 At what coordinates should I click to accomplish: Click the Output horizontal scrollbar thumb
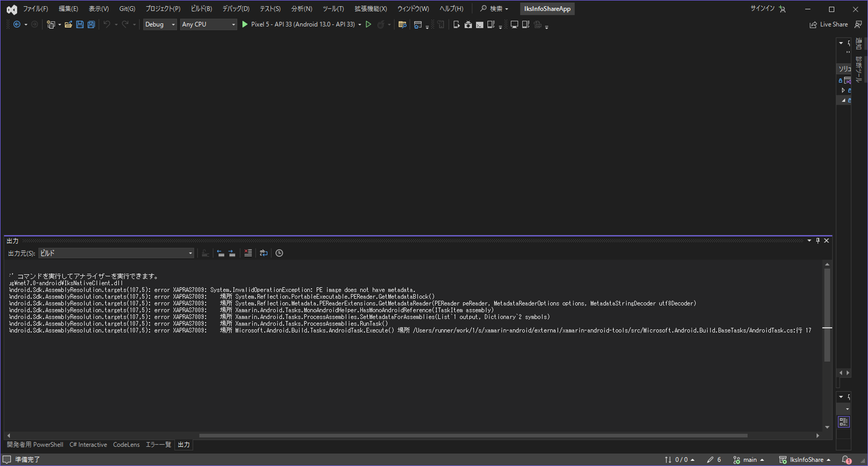(x=473, y=435)
